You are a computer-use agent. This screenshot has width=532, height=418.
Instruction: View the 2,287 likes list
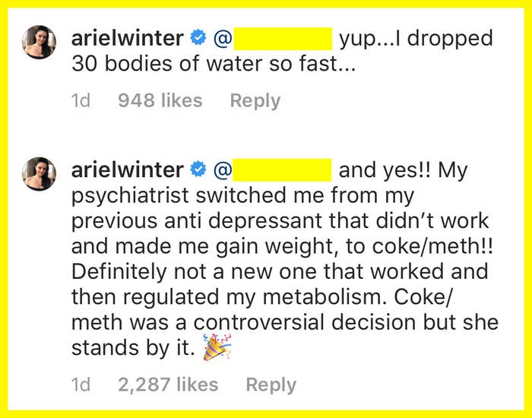click(168, 385)
